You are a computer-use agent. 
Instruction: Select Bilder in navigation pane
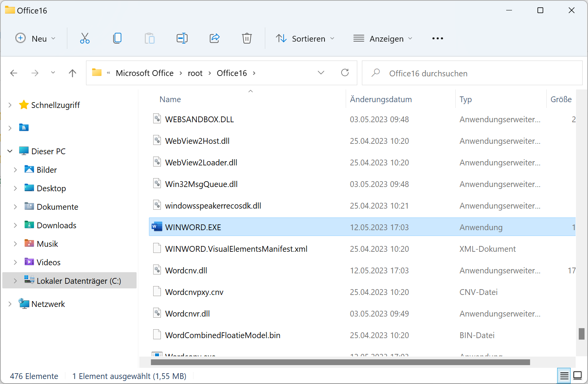pyautogui.click(x=47, y=170)
